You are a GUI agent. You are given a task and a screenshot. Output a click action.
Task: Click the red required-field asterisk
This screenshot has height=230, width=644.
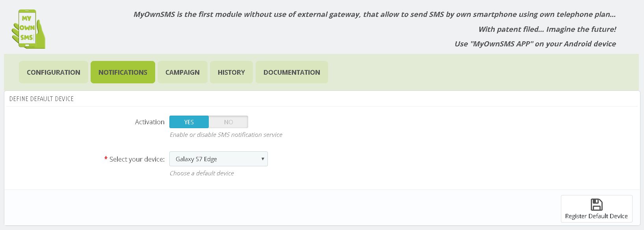(106, 158)
